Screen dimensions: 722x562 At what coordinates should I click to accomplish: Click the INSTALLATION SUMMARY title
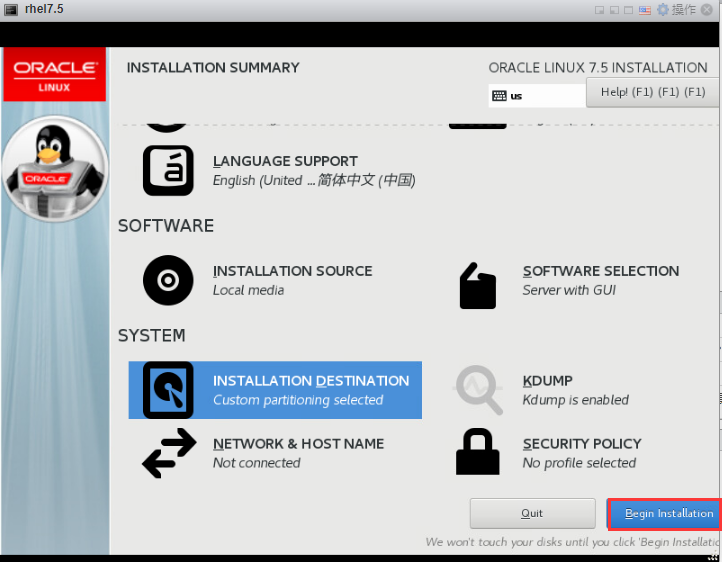pyautogui.click(x=213, y=68)
